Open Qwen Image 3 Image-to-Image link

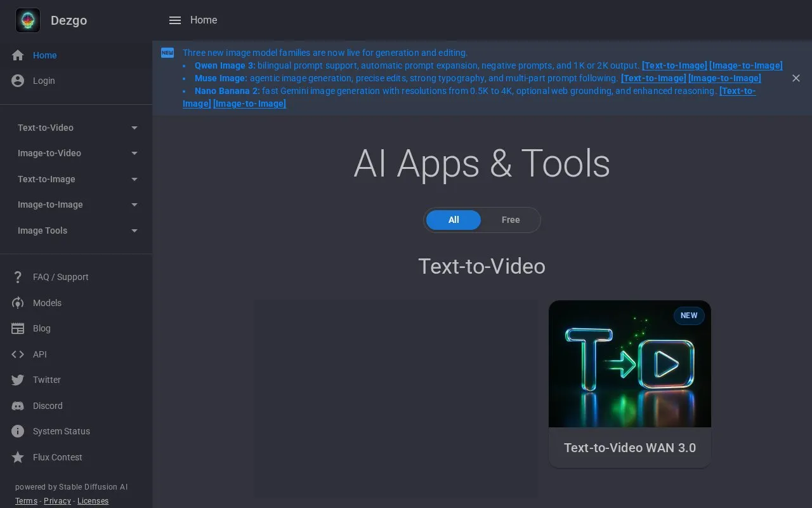coord(746,65)
